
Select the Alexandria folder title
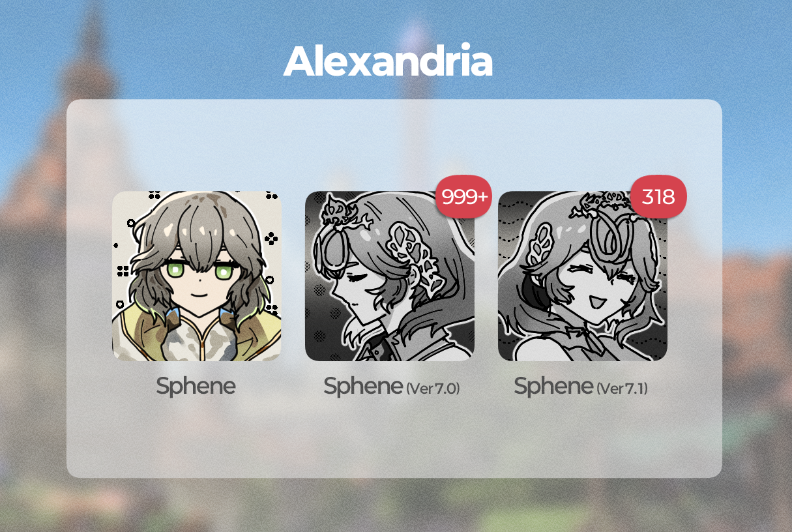tap(389, 61)
